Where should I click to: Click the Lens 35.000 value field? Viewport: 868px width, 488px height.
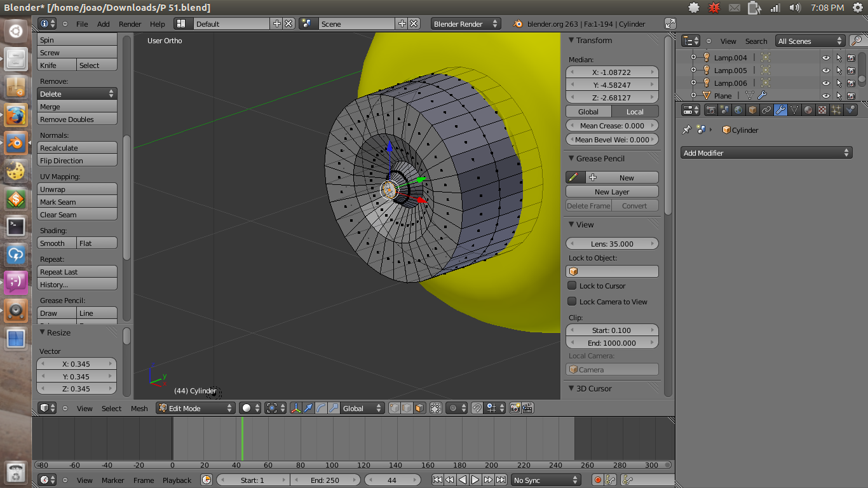pos(612,244)
